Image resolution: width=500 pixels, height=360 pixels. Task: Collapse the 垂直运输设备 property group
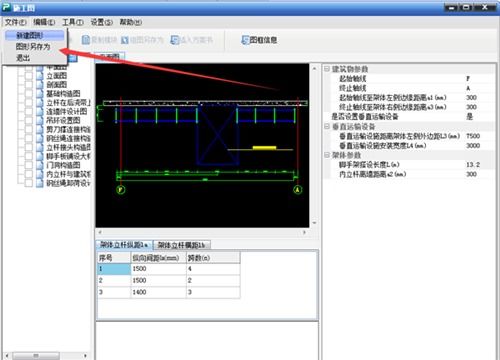(x=327, y=127)
